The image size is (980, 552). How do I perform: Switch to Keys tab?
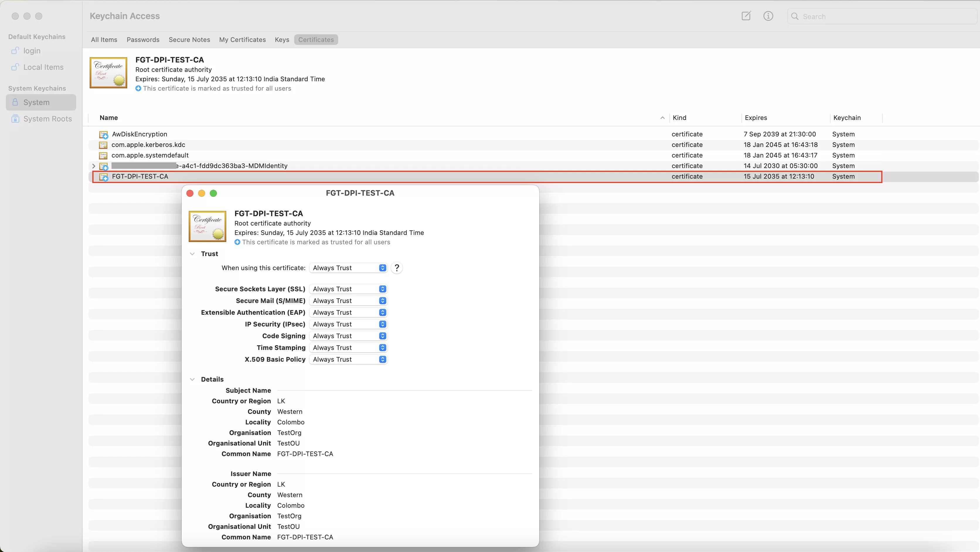pyautogui.click(x=282, y=40)
